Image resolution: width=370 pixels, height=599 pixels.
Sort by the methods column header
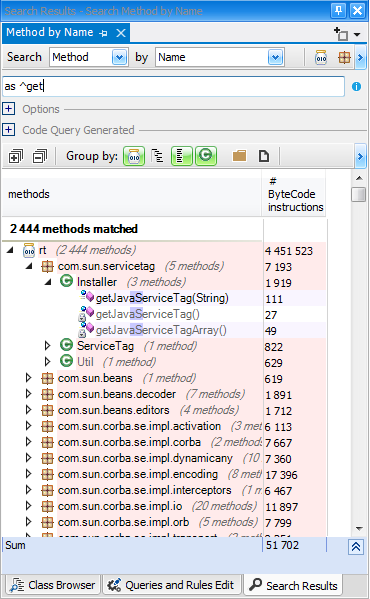coord(132,194)
